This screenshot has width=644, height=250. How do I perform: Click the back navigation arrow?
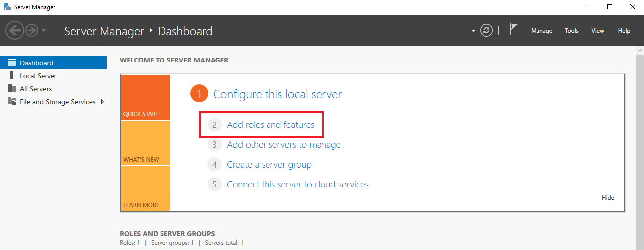tap(15, 31)
